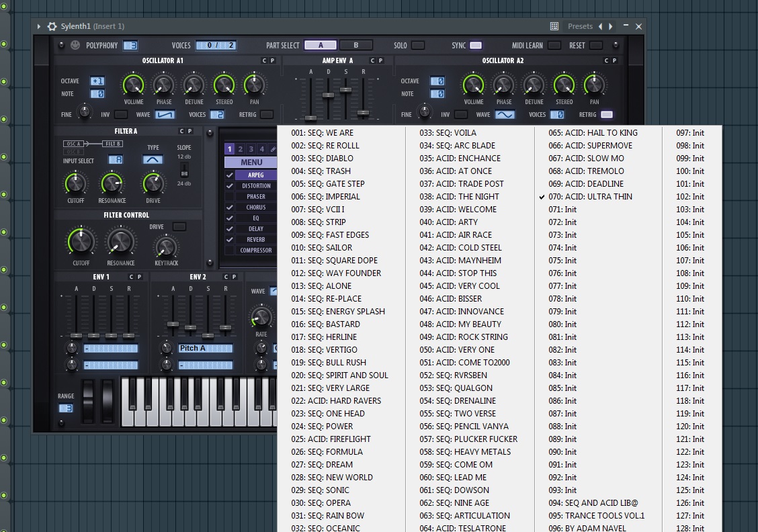
Task: Click the mod wheel beside the keyboard
Action: (x=108, y=401)
